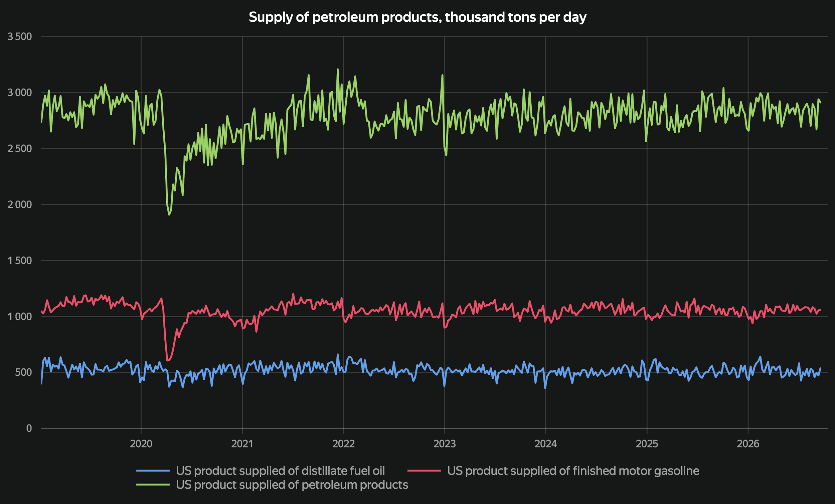Toggle the finished motor gasoline legend entry
The width and height of the screenshot is (835, 504).
(553, 471)
